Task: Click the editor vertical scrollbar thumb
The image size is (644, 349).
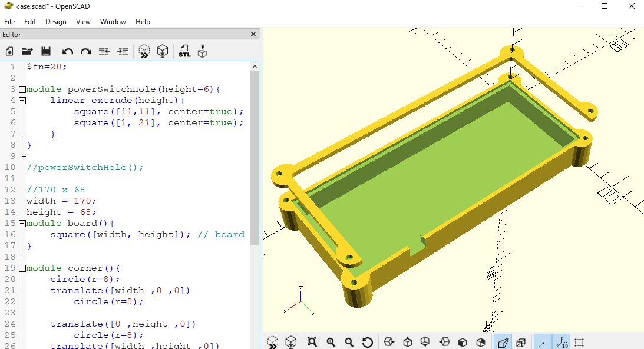Action: [255, 158]
